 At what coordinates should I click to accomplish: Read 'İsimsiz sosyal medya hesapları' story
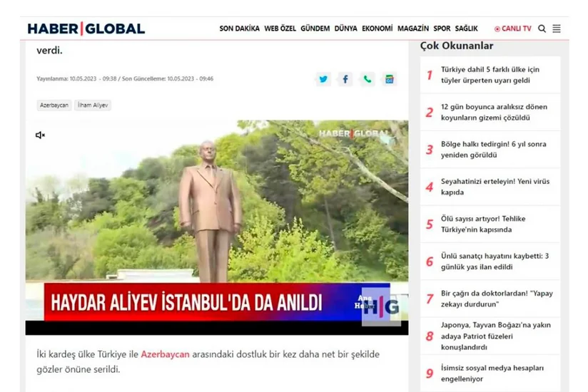point(490,373)
